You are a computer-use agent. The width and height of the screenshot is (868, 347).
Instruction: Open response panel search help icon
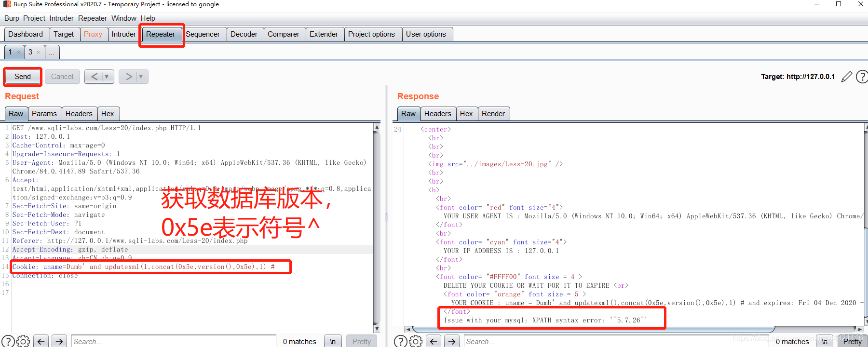[x=400, y=341]
